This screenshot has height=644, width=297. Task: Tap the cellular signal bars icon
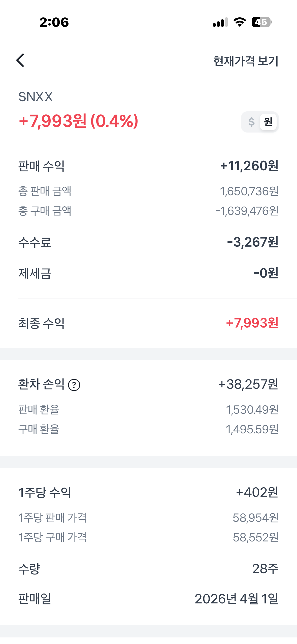(220, 22)
